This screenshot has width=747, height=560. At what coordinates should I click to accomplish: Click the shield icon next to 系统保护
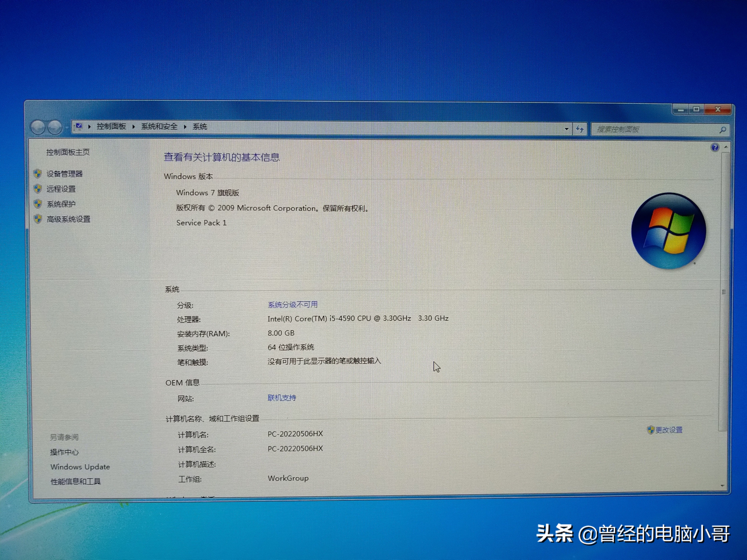click(38, 204)
